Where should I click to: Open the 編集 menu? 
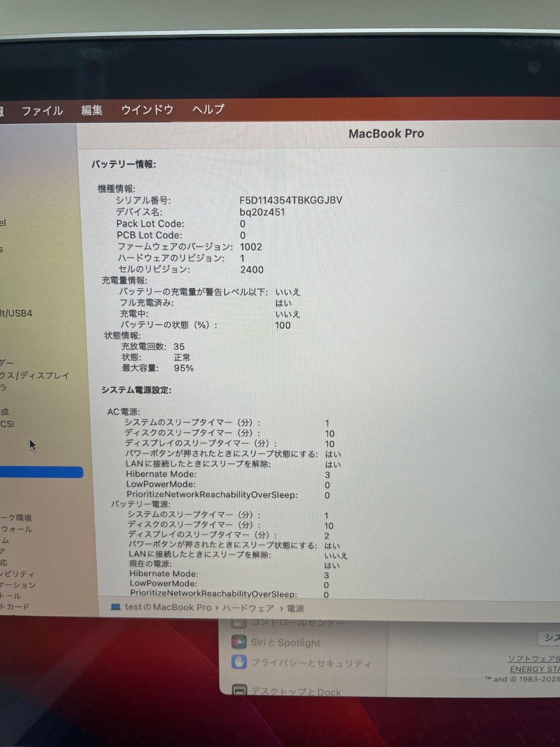click(92, 110)
